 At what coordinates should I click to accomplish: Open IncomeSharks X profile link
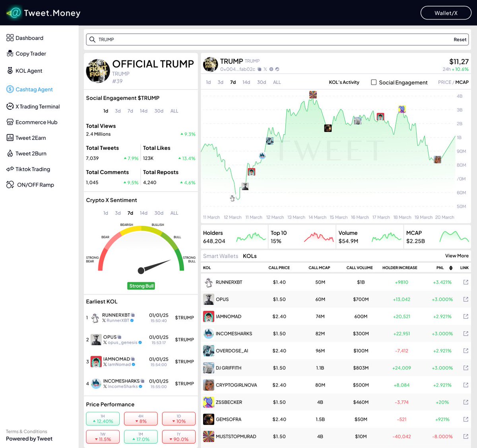pos(123,386)
